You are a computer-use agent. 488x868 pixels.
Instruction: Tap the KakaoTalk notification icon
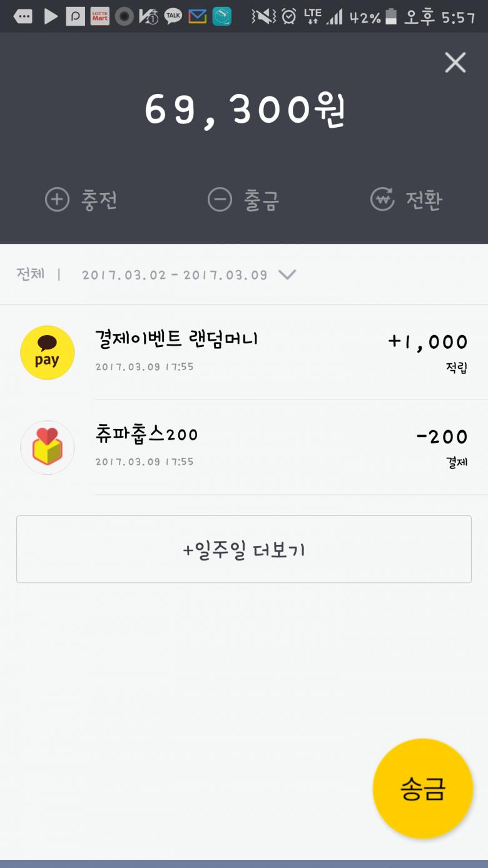click(x=173, y=16)
